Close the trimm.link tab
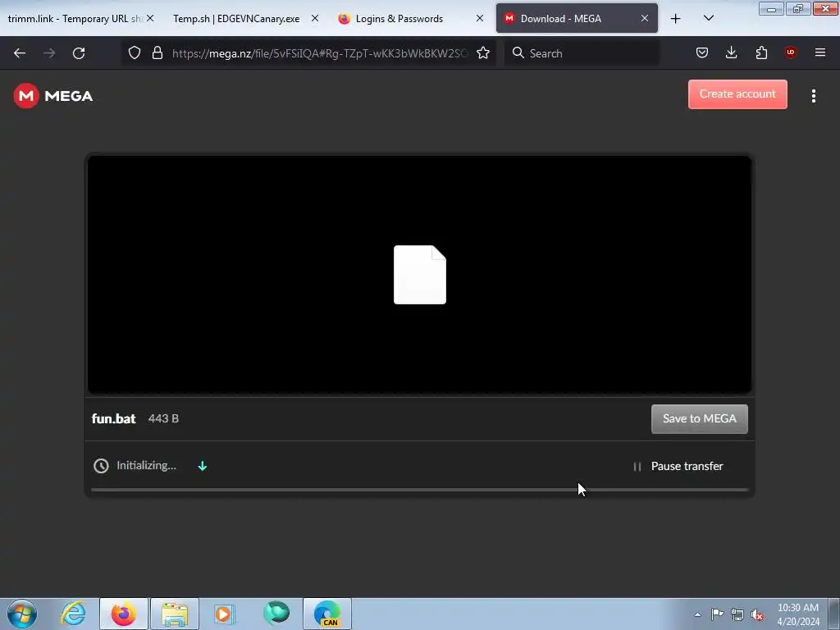This screenshot has height=630, width=840. (x=151, y=18)
